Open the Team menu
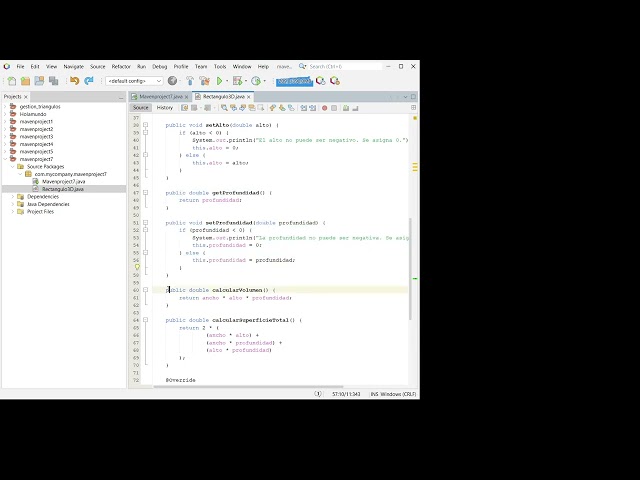The image size is (640, 480). click(x=201, y=67)
